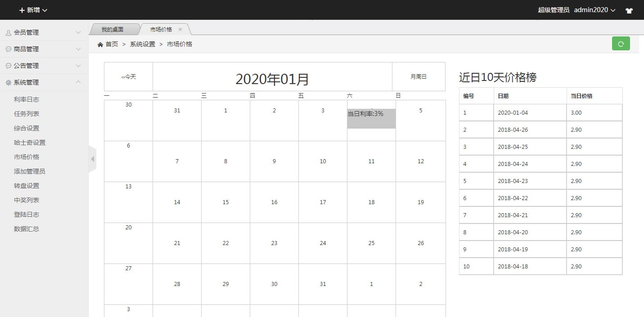The image size is (644, 317).
Task: Click the 商品管理 chat bubble icon
Action: 8,49
